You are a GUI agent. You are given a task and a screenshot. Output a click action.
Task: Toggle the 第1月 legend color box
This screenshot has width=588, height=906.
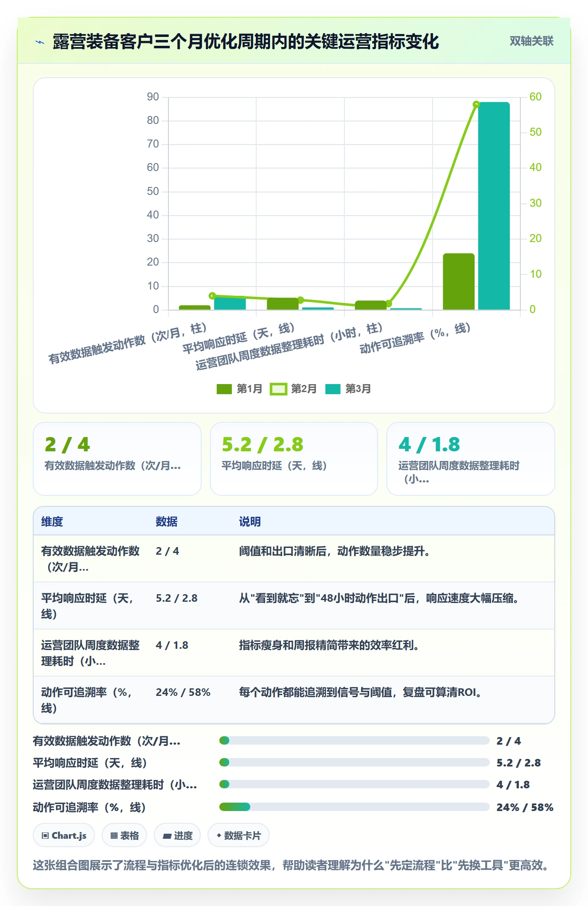point(224,389)
